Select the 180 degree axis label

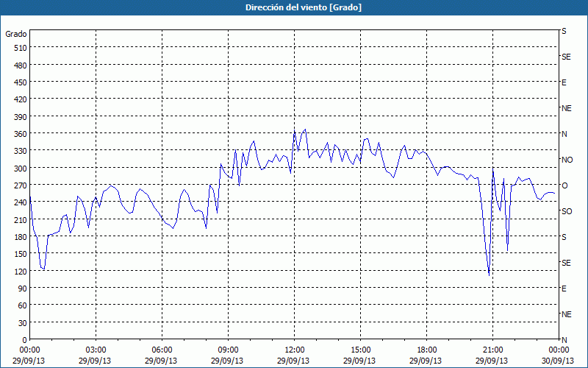[21, 237]
